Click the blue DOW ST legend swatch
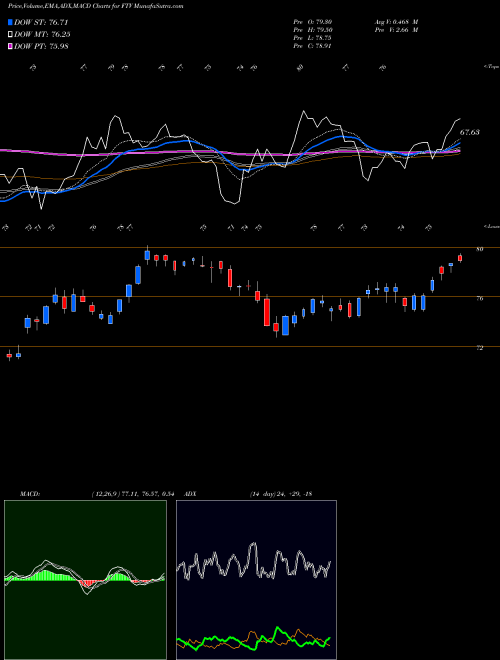 click(11, 22)
